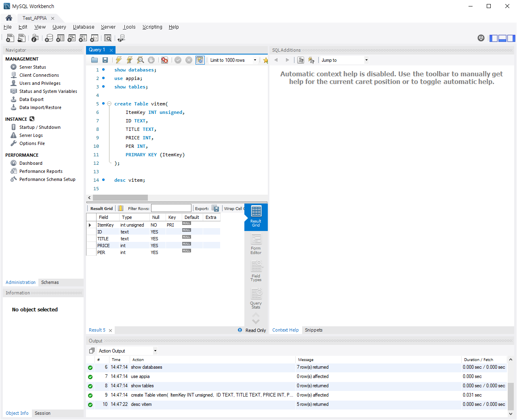Create a new view via the toolbar icon

(71, 38)
